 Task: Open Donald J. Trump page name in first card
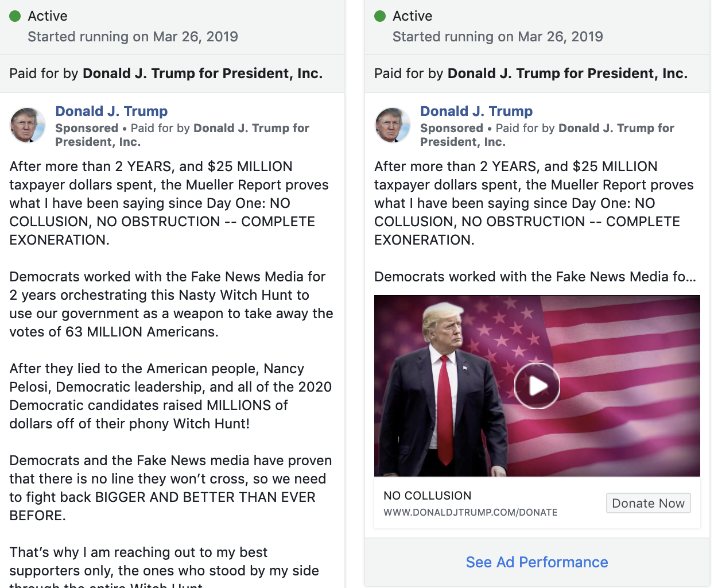pos(111,111)
